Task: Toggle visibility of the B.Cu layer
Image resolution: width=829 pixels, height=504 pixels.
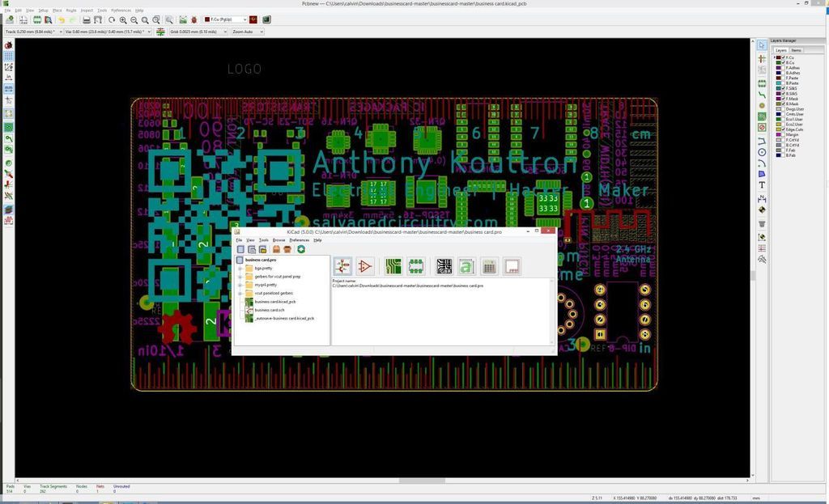Action: [782, 63]
